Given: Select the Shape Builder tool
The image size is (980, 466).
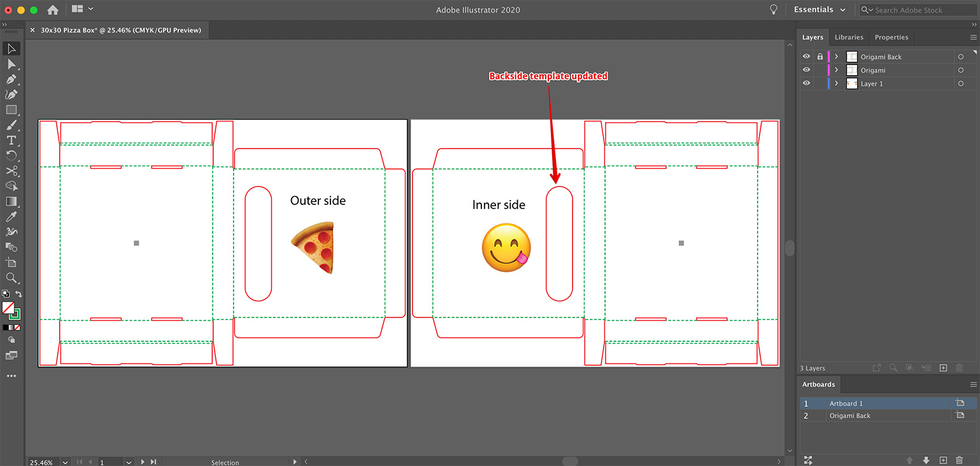Looking at the screenshot, I should (x=11, y=187).
